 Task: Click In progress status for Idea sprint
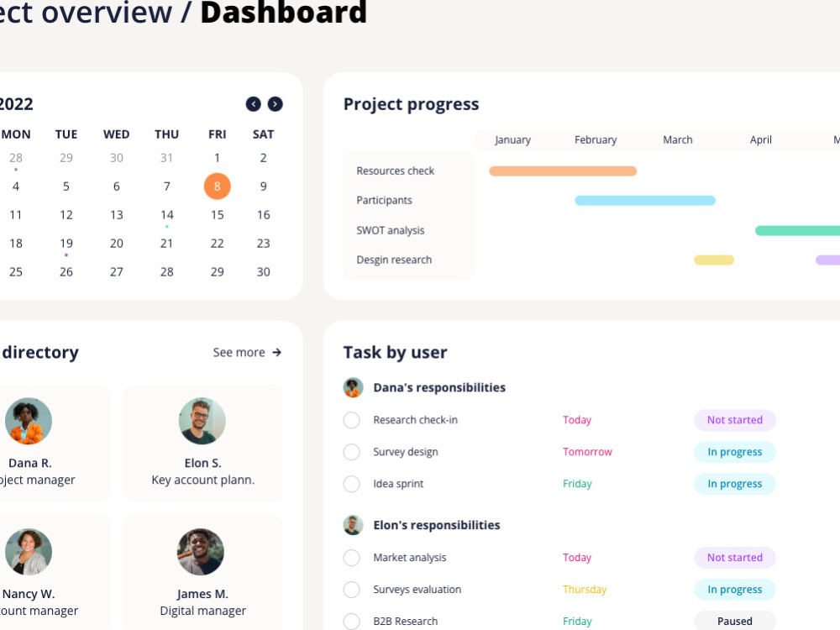pos(735,484)
